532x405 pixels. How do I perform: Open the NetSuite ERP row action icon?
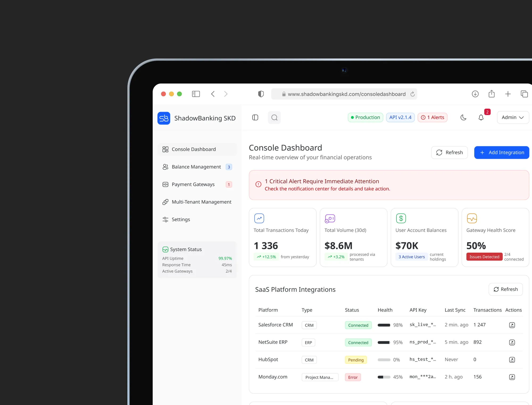(x=512, y=342)
